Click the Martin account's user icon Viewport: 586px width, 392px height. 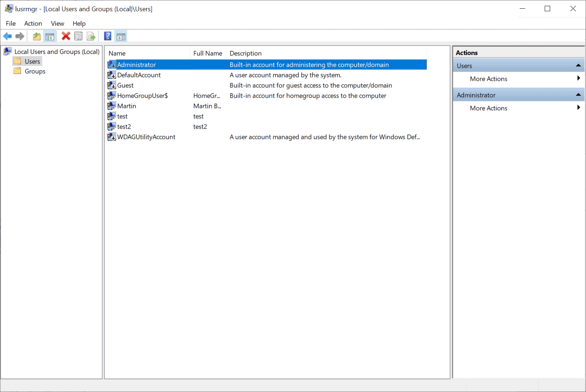[x=112, y=106]
